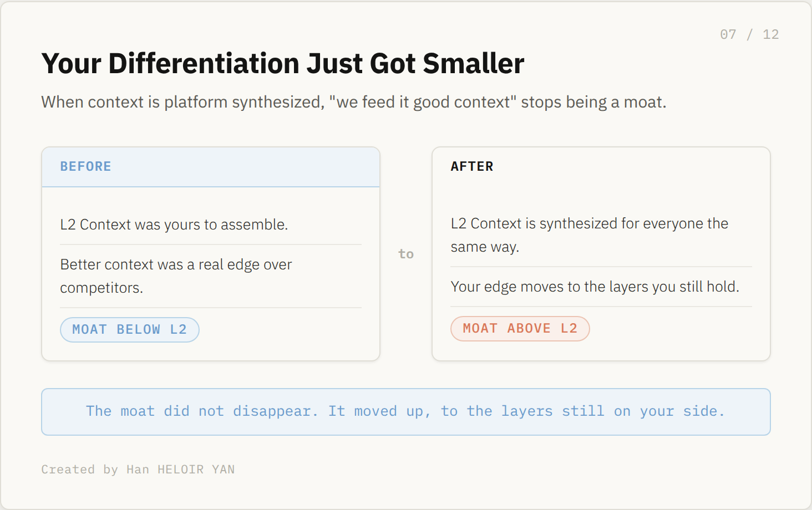Click the subtitle about platform synthesized context

tap(354, 102)
